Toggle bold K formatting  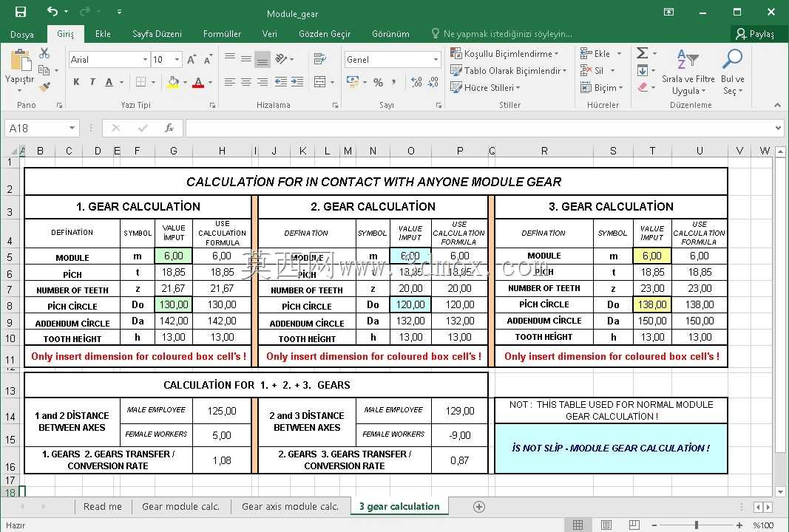[x=76, y=81]
